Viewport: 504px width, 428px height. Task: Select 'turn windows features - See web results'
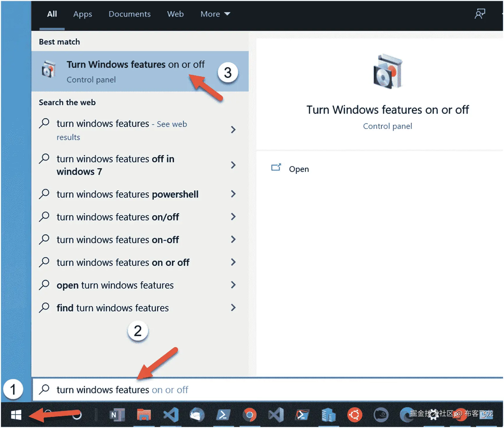pos(140,130)
